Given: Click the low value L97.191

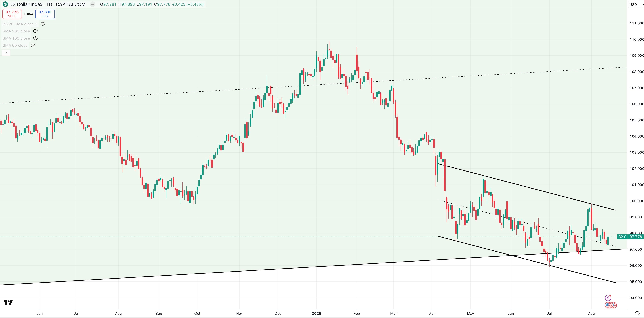Looking at the screenshot, I should (144, 4).
